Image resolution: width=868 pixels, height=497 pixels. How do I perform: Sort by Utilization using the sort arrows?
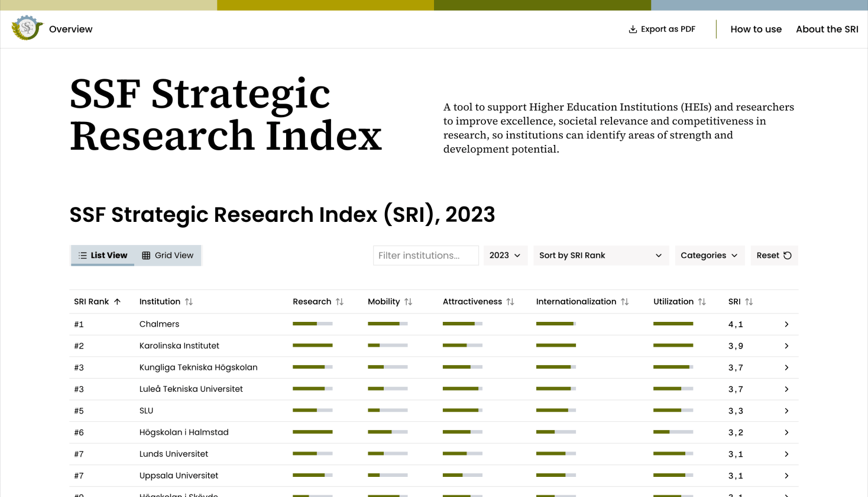tap(702, 302)
